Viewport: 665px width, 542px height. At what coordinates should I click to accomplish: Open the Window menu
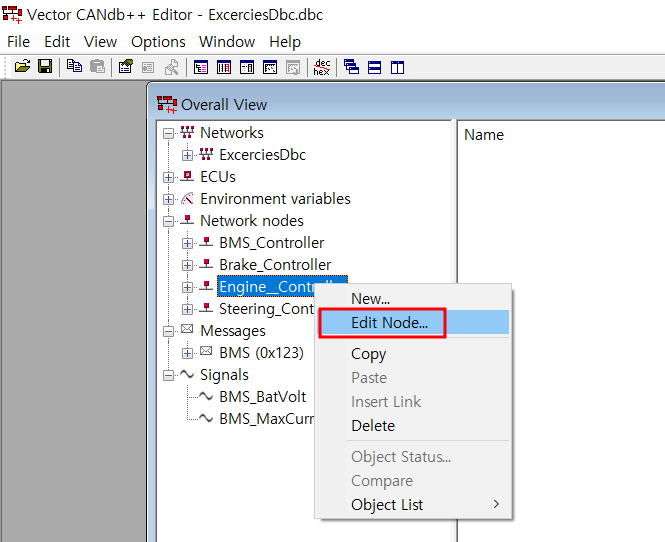coord(227,42)
